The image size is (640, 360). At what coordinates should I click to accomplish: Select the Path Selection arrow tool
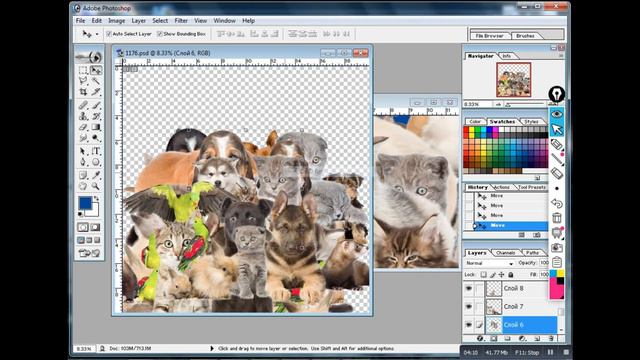tap(83, 151)
